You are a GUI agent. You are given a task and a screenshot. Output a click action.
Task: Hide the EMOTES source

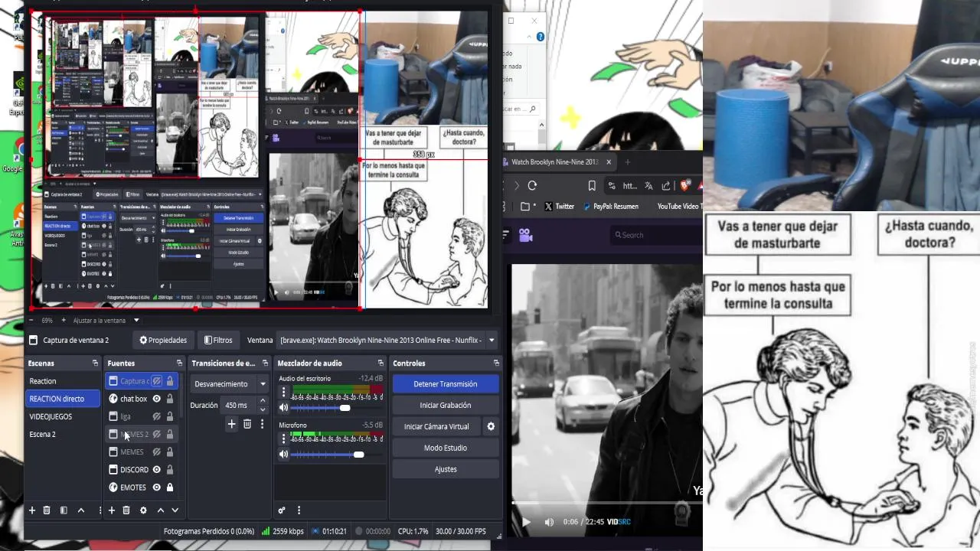(x=156, y=487)
